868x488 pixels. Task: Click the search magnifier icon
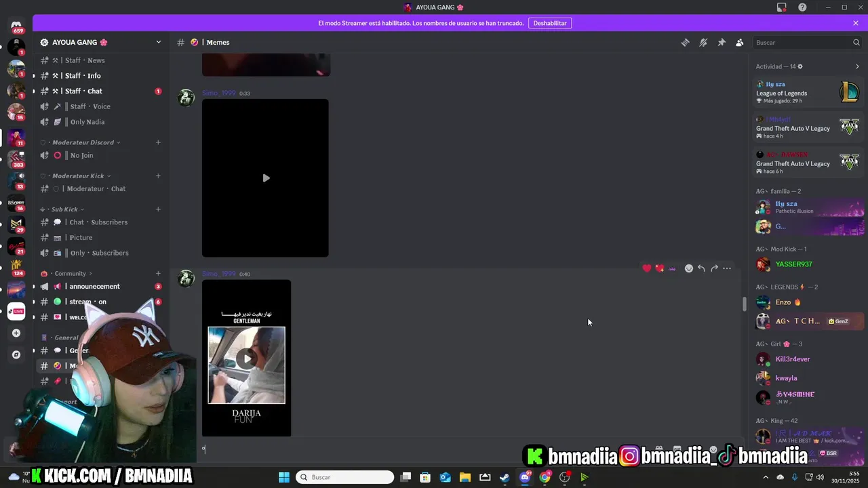pos(856,42)
